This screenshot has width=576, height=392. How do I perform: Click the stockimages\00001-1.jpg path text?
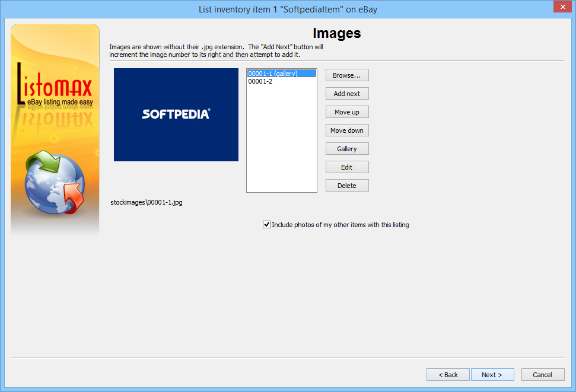coord(147,202)
